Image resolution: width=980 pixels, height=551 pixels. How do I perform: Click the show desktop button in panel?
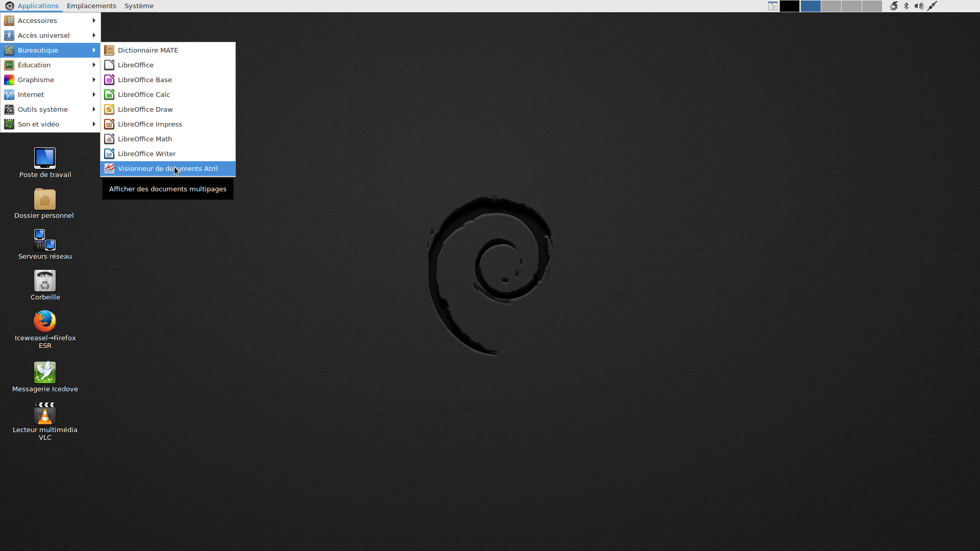[773, 6]
